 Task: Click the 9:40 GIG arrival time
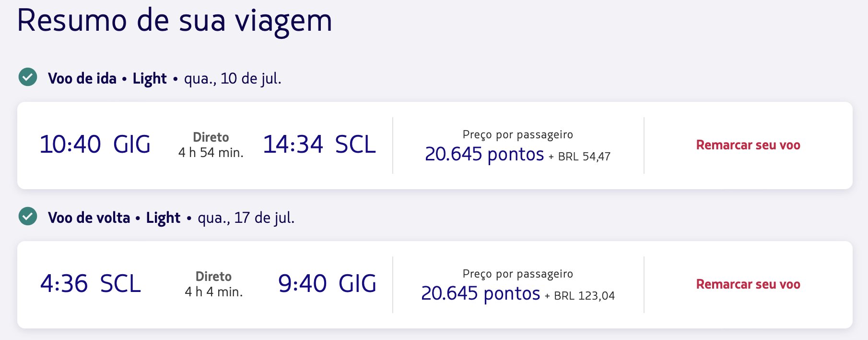pyautogui.click(x=327, y=284)
